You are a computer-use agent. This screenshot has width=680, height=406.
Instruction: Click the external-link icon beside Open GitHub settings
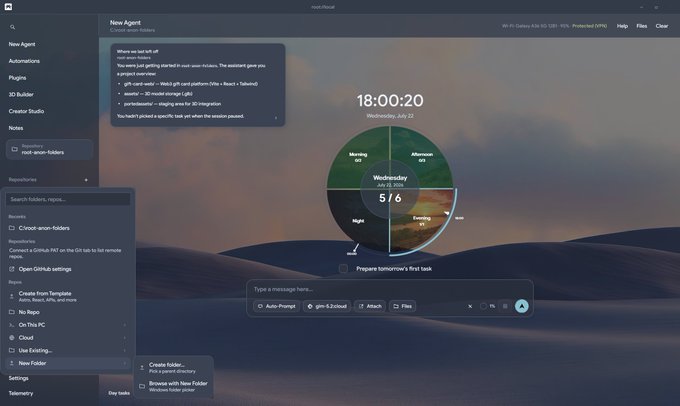click(x=12, y=269)
